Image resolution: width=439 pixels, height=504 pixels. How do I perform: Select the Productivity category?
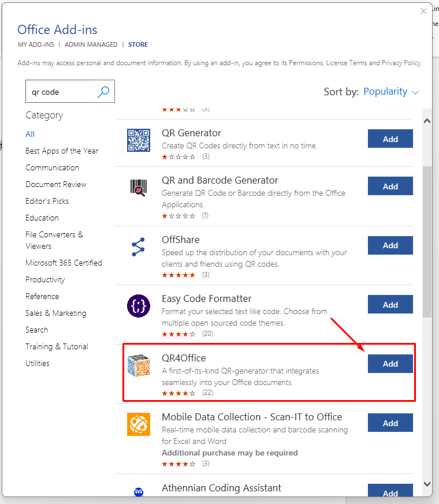pos(45,279)
